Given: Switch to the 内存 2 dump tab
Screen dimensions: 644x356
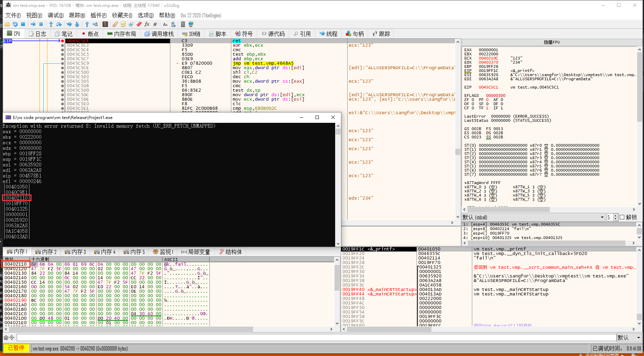Looking at the screenshot, I should [x=46, y=252].
